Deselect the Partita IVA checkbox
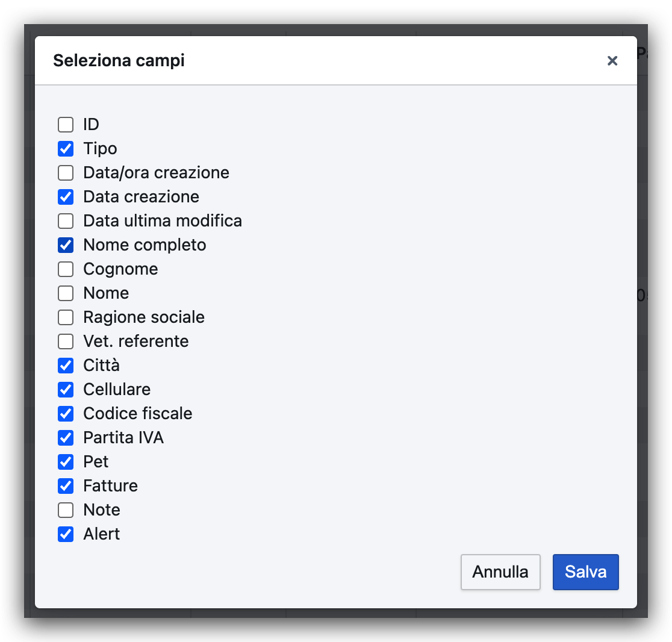 point(66,438)
